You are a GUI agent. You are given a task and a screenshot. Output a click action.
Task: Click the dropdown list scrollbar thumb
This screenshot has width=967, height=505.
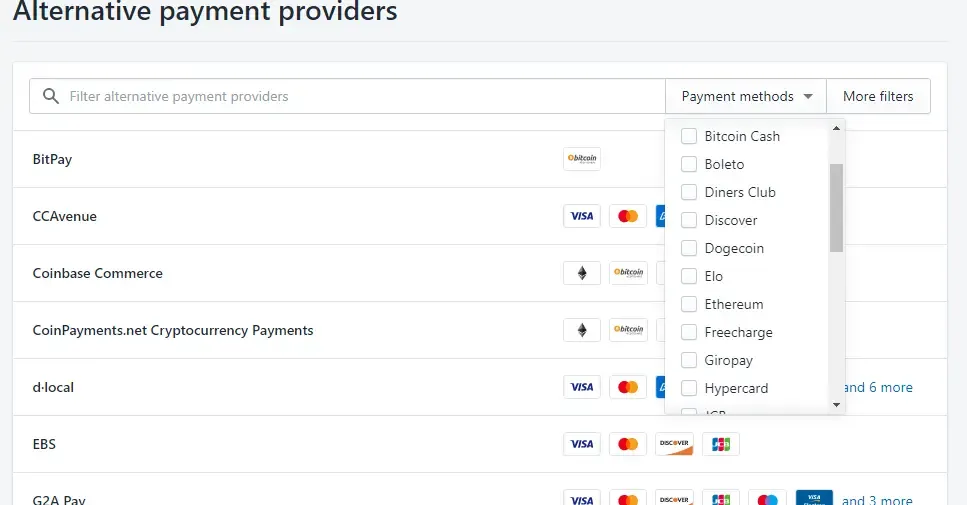[836, 208]
